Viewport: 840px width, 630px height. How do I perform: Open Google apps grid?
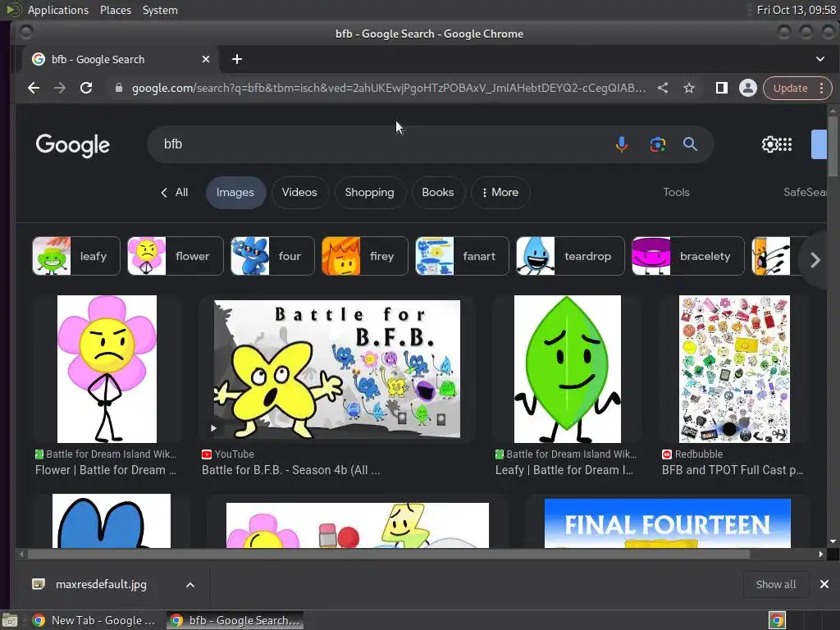pyautogui.click(x=785, y=144)
